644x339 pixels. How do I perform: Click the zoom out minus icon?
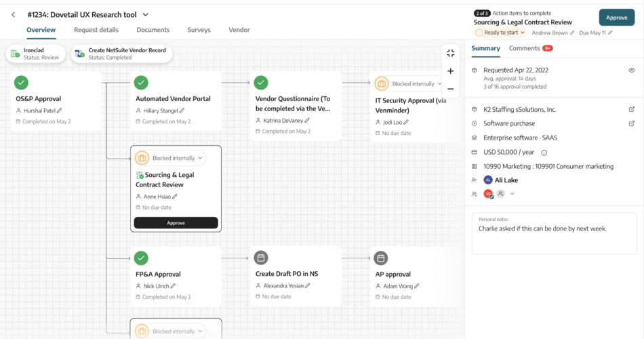click(450, 88)
